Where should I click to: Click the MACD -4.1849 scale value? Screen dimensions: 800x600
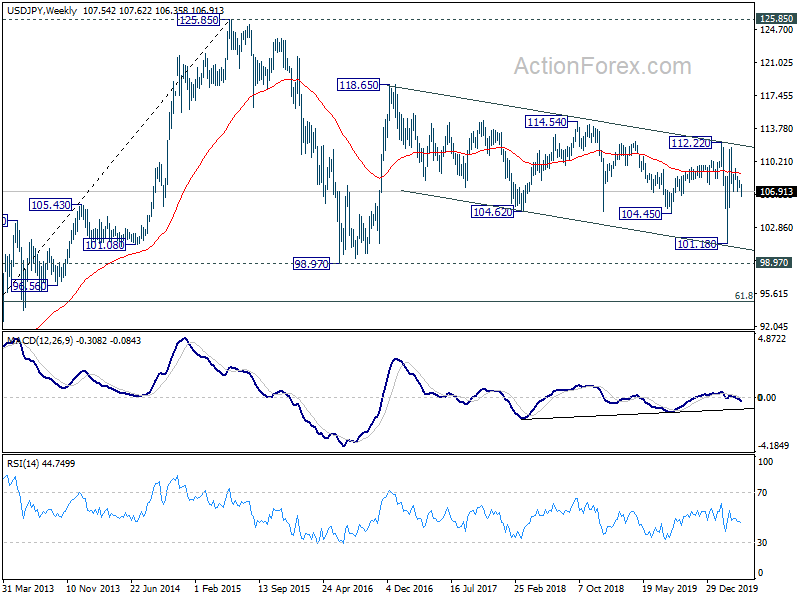[x=775, y=445]
